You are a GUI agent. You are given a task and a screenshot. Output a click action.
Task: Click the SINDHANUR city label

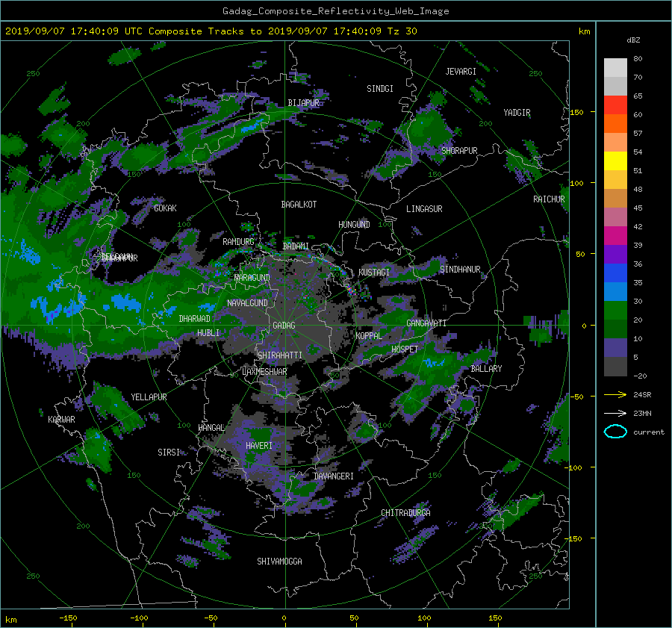tap(460, 270)
